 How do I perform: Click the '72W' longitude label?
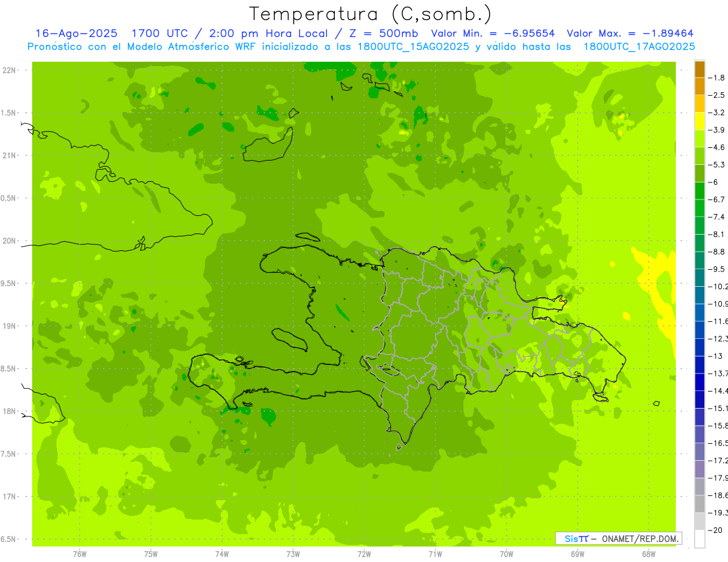pos(364,554)
